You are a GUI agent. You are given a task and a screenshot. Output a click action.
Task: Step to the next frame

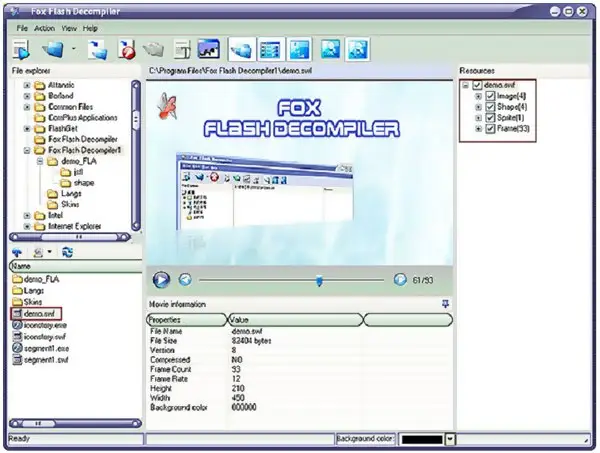click(400, 280)
